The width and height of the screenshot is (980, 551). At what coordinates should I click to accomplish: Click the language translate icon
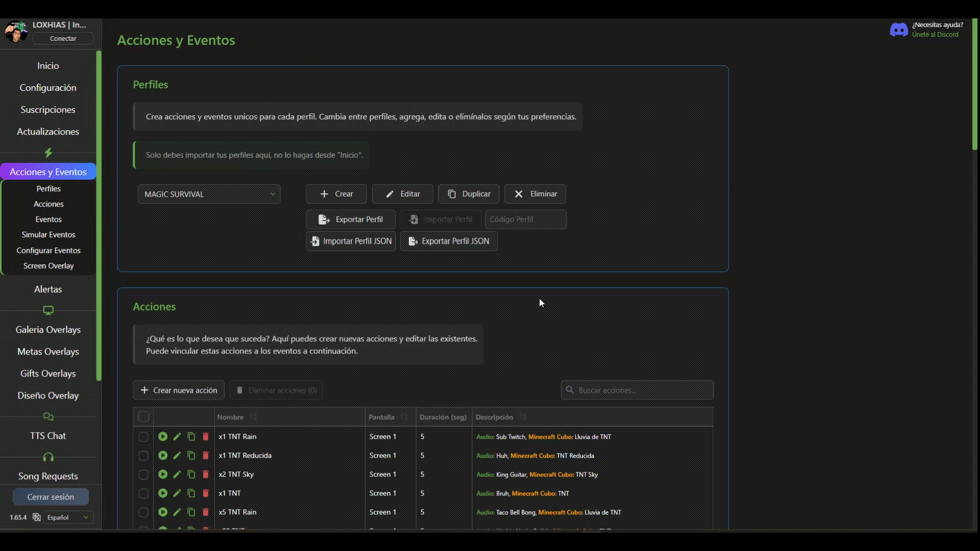tap(37, 517)
